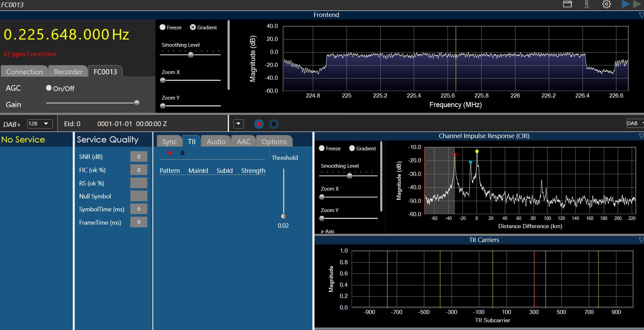Click the small red record dot in TII tab
This screenshot has height=330, width=644.
pos(170,153)
